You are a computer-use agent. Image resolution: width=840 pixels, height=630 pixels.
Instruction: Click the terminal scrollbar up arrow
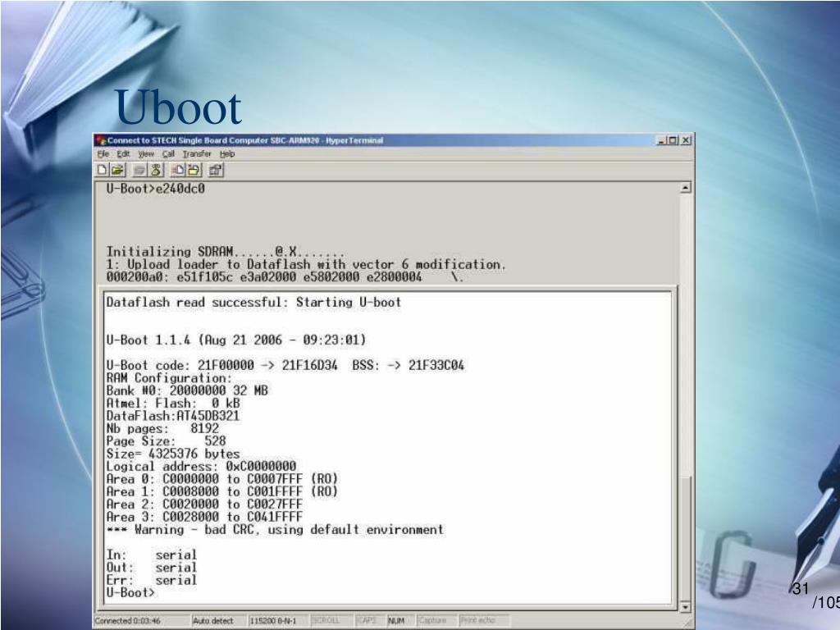[685, 188]
